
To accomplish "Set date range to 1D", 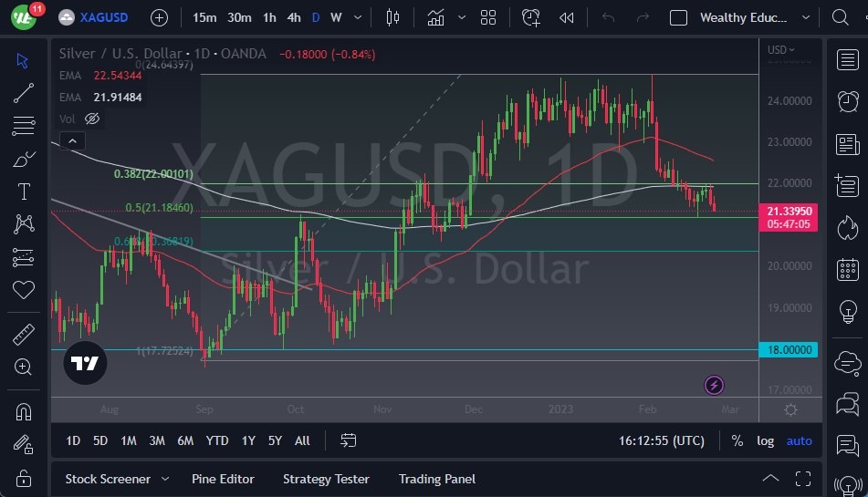I will tap(73, 440).
